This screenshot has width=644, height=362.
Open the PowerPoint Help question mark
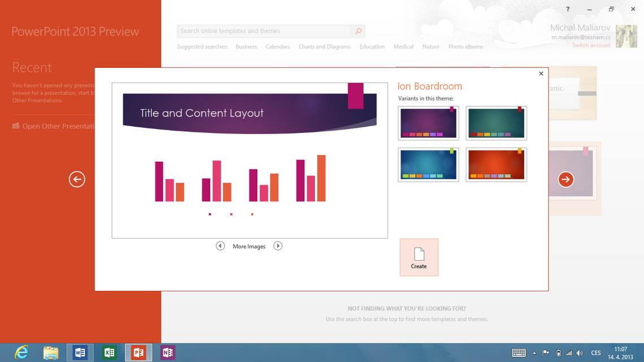point(568,9)
